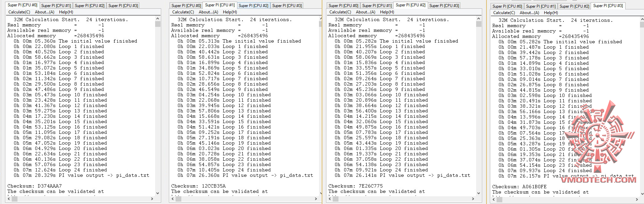Select Super PI [CPU #1] tab in third window
The width and height of the screenshot is (644, 204).
pos(377,6)
